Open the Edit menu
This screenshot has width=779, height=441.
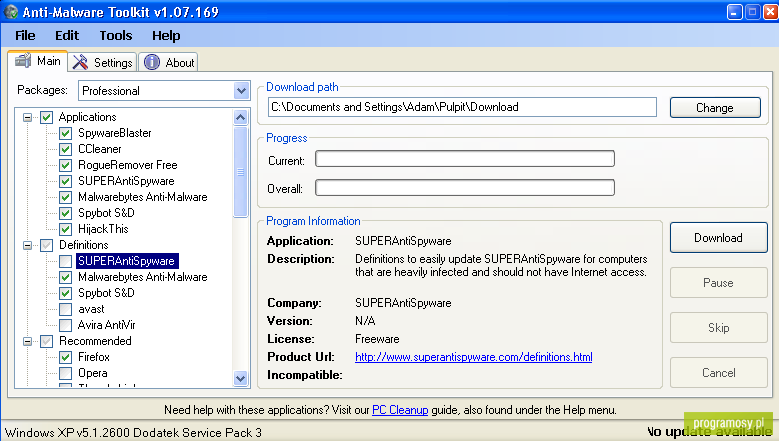pyautogui.click(x=67, y=36)
